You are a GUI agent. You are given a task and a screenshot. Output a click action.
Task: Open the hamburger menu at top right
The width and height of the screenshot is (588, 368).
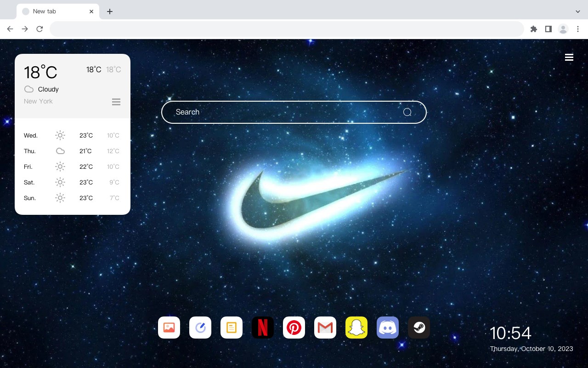point(569,57)
